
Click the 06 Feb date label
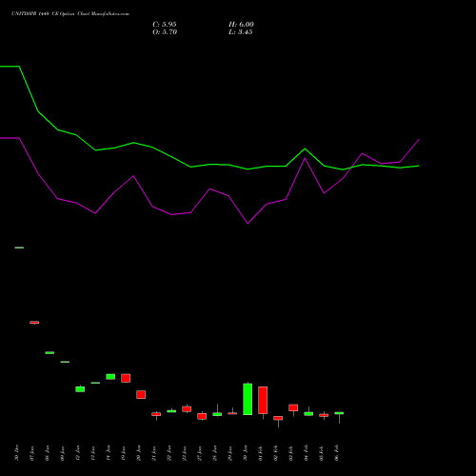point(337,453)
